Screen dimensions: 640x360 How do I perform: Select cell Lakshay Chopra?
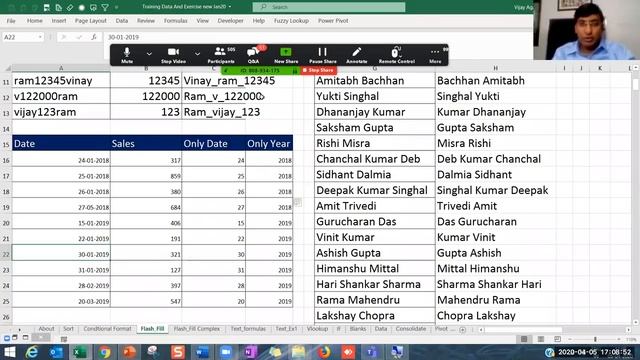[375, 316]
